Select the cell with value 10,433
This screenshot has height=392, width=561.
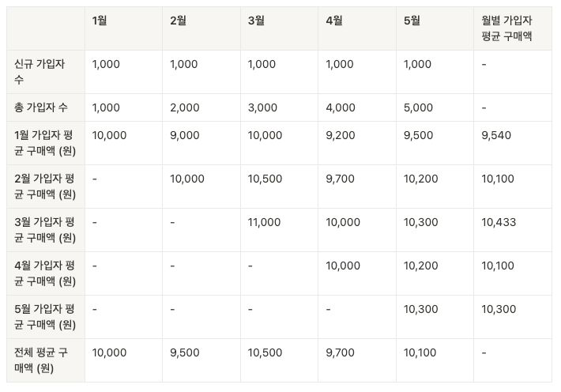[x=499, y=223]
